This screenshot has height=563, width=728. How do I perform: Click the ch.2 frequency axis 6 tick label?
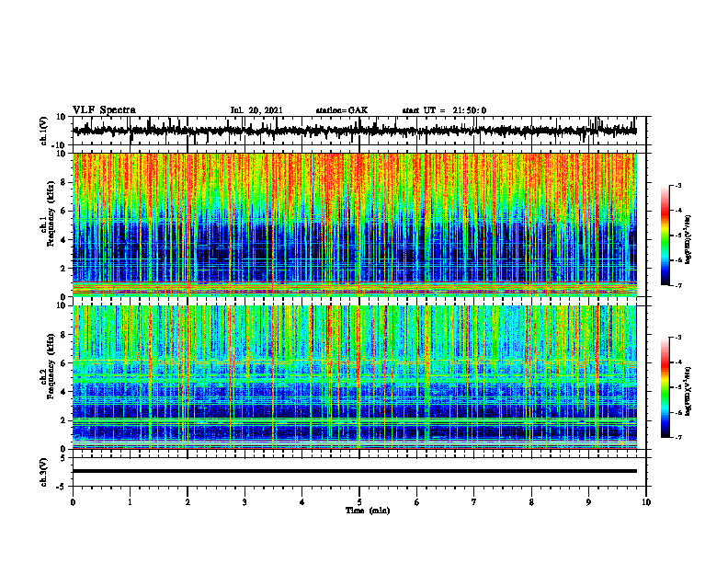63,363
